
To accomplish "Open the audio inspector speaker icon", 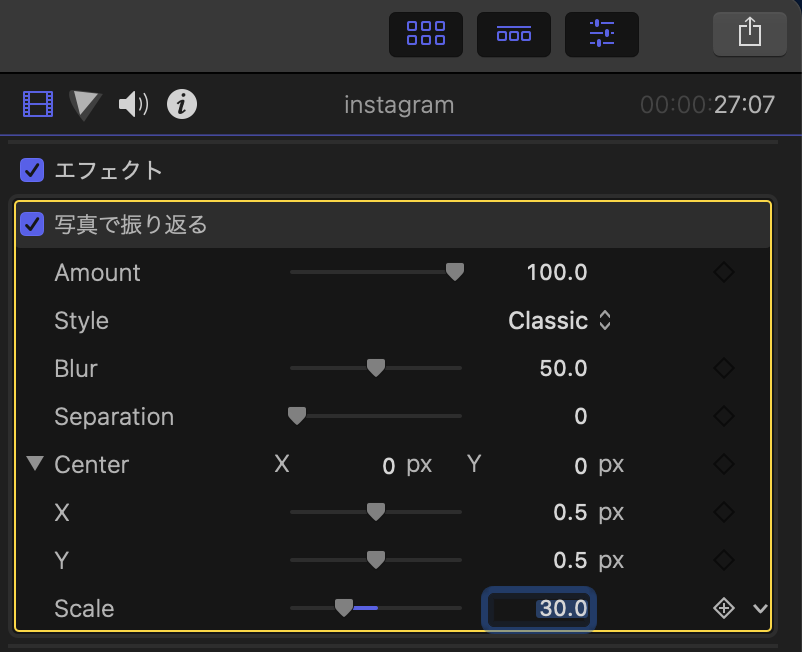I will [x=133, y=104].
